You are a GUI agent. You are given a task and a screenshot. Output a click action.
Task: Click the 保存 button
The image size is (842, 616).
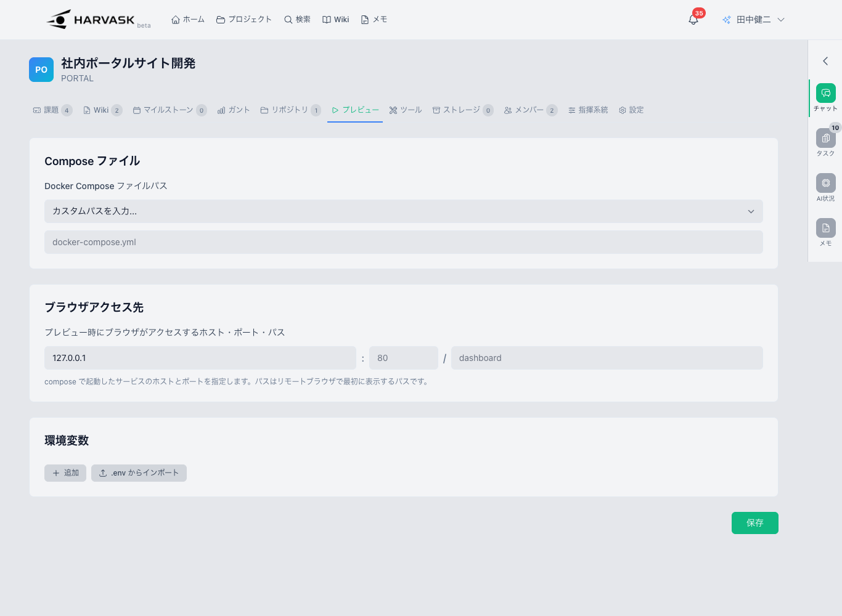tap(754, 523)
